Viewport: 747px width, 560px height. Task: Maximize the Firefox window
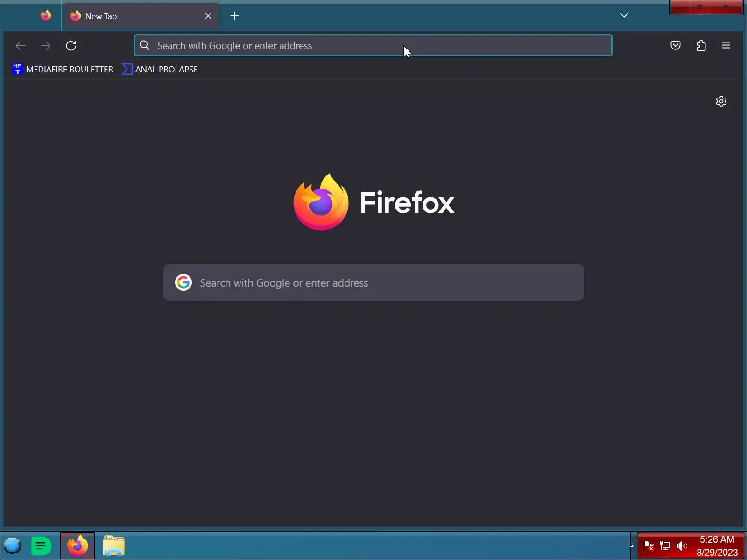tap(699, 7)
